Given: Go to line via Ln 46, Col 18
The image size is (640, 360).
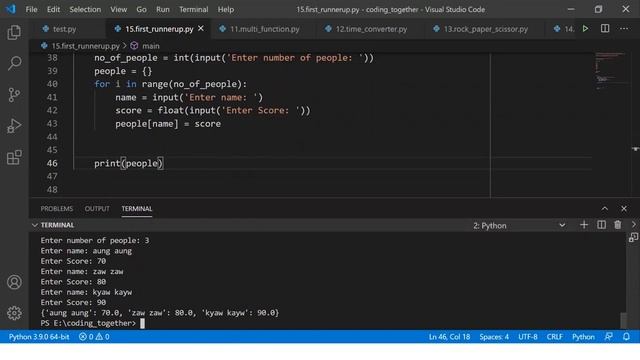Looking at the screenshot, I should coord(449,337).
